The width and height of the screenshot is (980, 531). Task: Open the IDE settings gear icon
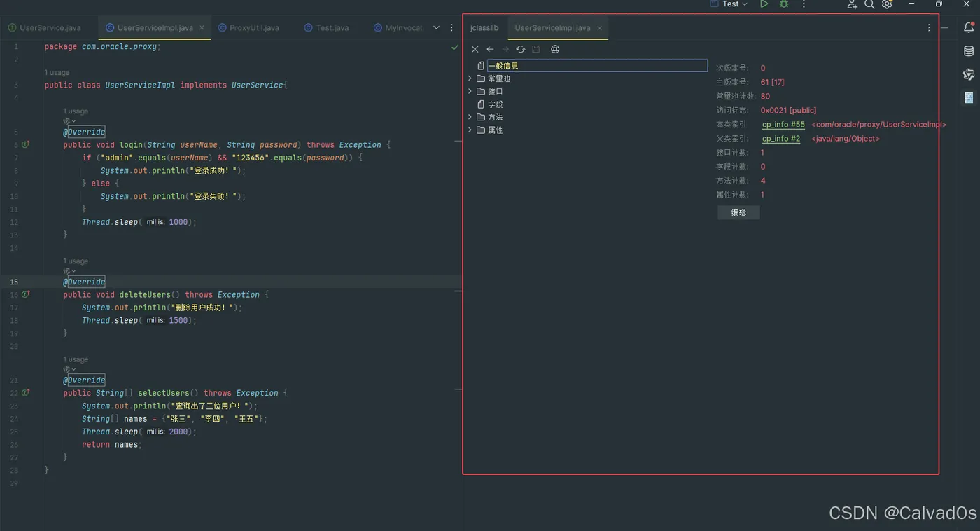tap(887, 4)
